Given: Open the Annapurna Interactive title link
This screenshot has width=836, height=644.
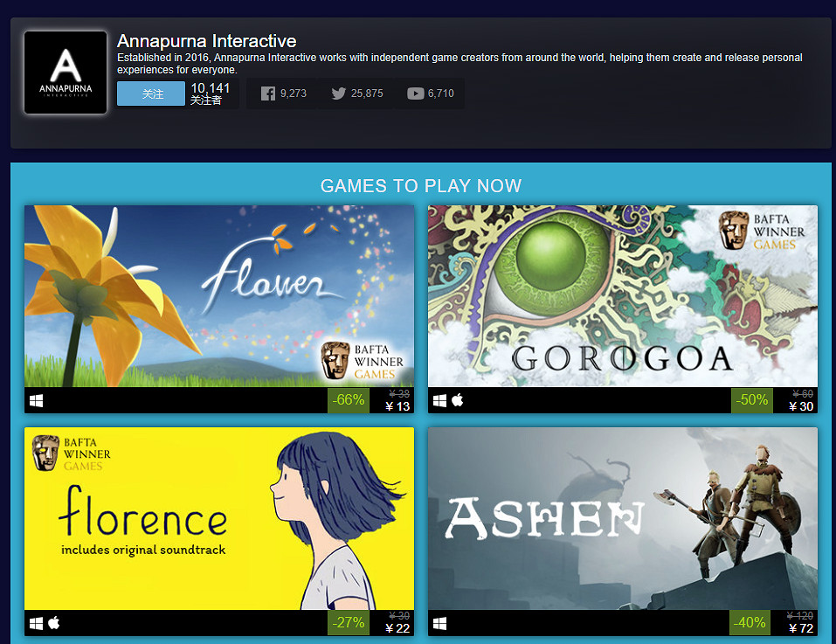Looking at the screenshot, I should (206, 41).
